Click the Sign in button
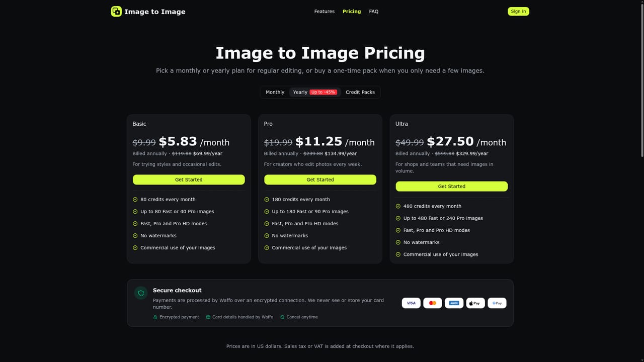The width and height of the screenshot is (644, 362). coord(518,11)
